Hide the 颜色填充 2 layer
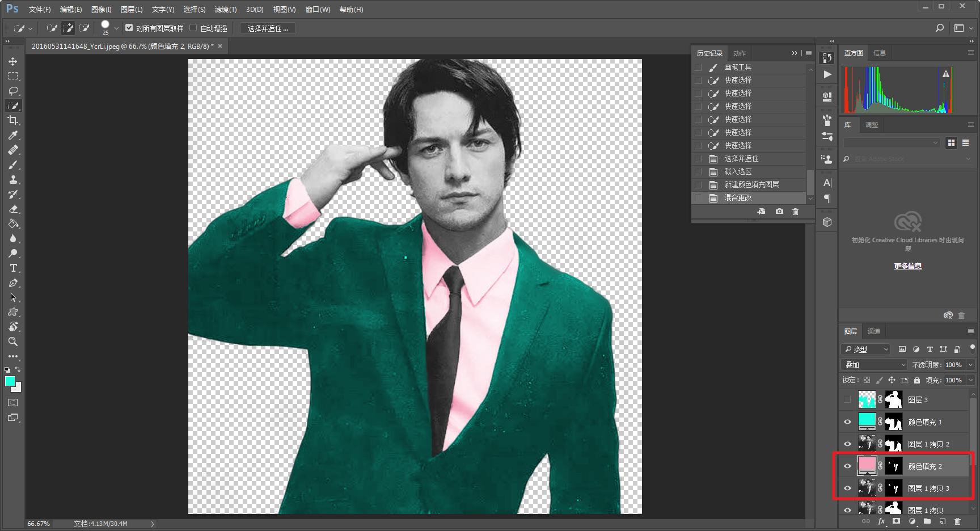 847,466
